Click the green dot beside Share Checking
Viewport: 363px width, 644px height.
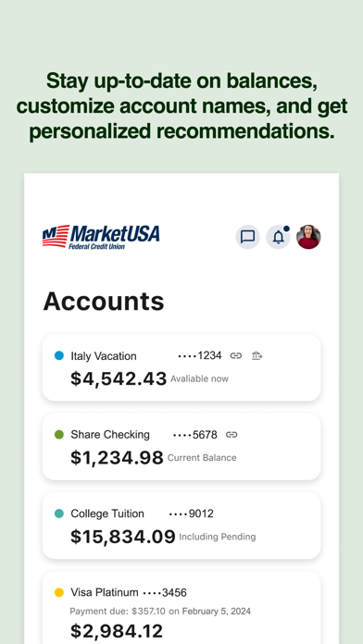pyautogui.click(x=59, y=435)
